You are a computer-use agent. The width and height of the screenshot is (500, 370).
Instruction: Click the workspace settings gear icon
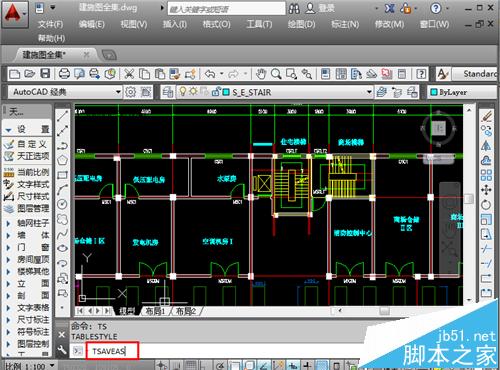(130, 92)
